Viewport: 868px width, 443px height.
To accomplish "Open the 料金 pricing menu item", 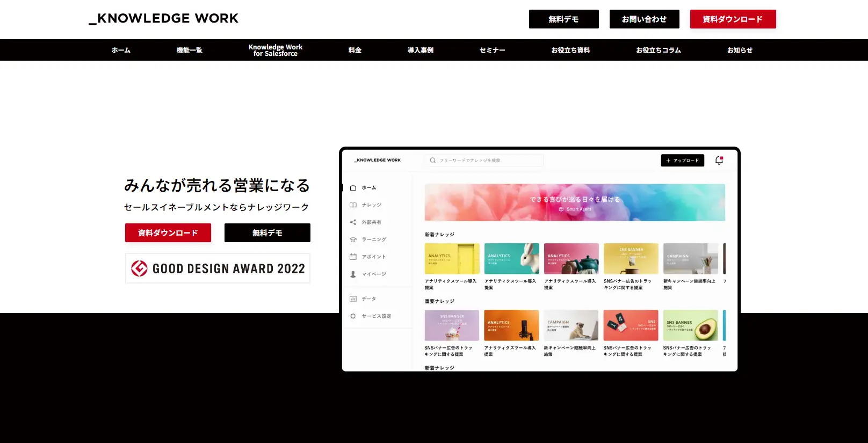I will pyautogui.click(x=355, y=50).
